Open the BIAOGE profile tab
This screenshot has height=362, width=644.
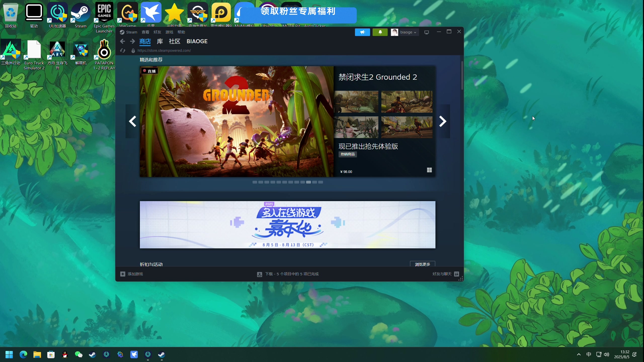(197, 41)
